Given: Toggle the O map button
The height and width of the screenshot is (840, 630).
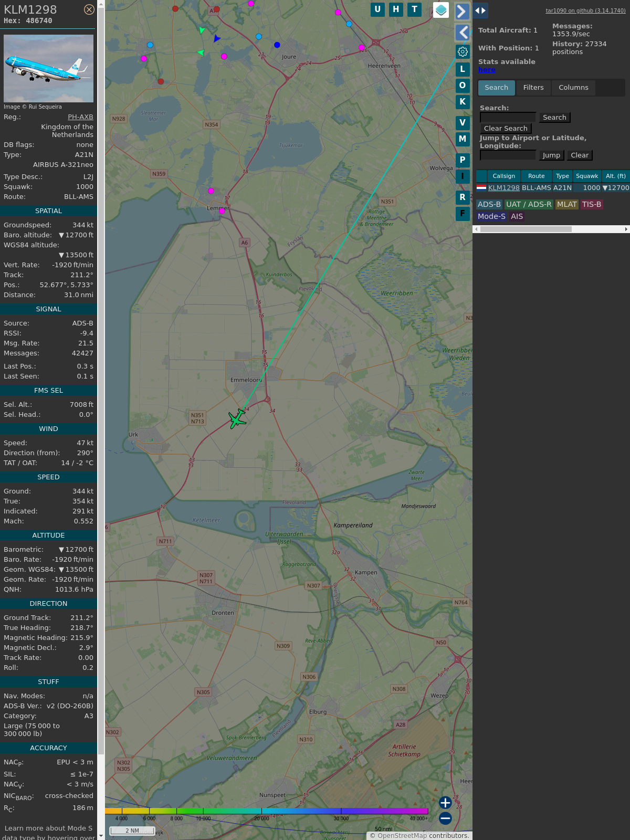Looking at the screenshot, I should [463, 85].
